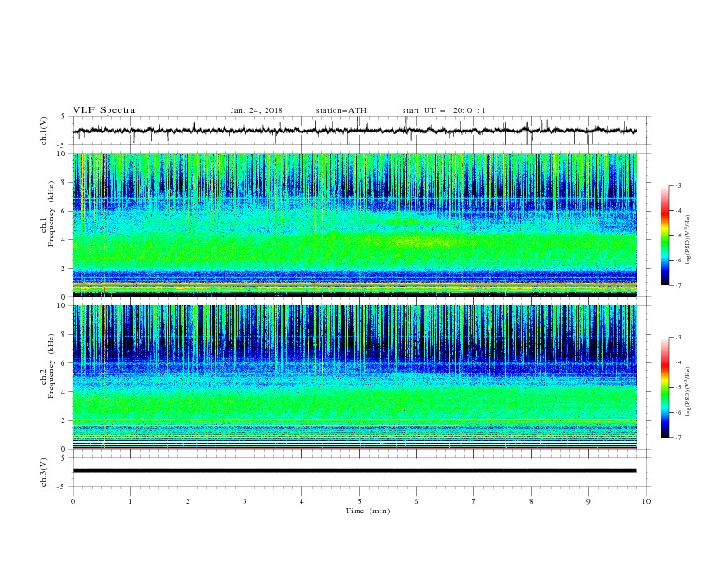The width and height of the screenshot is (728, 563).
Task: Click time axis tick label "3"
Action: coord(245,501)
